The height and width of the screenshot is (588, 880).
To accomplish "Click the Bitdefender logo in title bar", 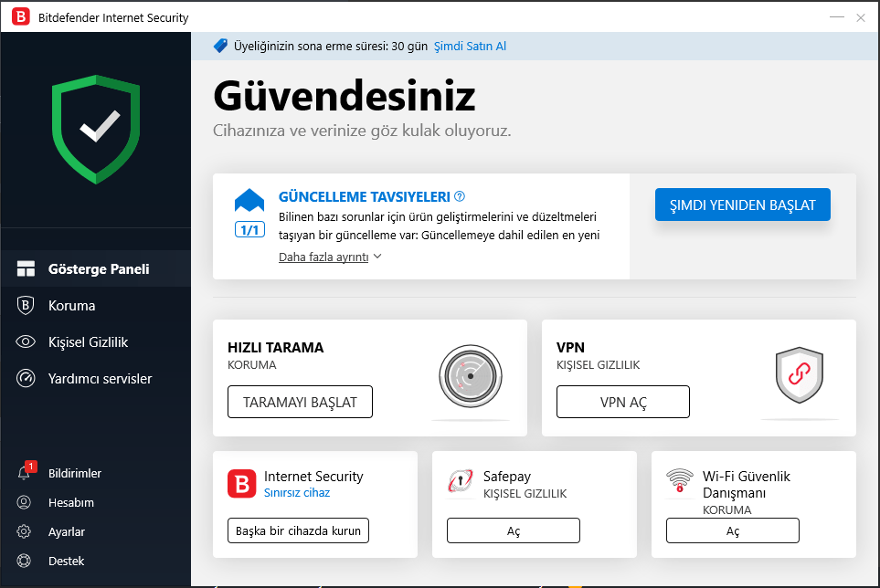I will pyautogui.click(x=21, y=16).
